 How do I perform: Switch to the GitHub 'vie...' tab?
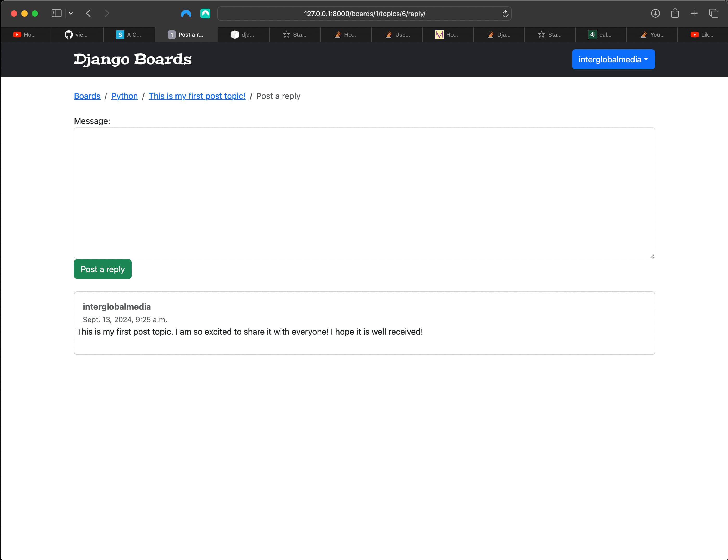click(x=77, y=35)
